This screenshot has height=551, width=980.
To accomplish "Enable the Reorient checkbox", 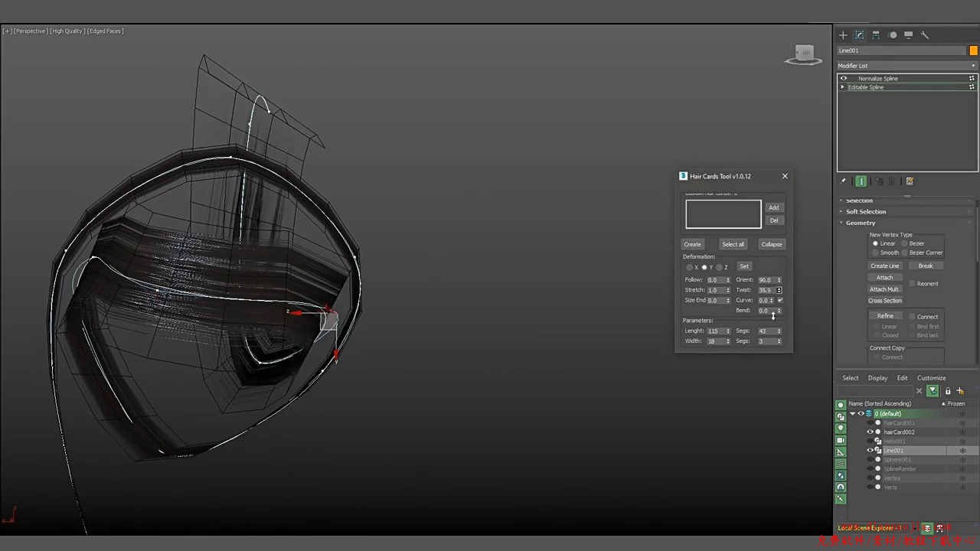I will click(912, 284).
